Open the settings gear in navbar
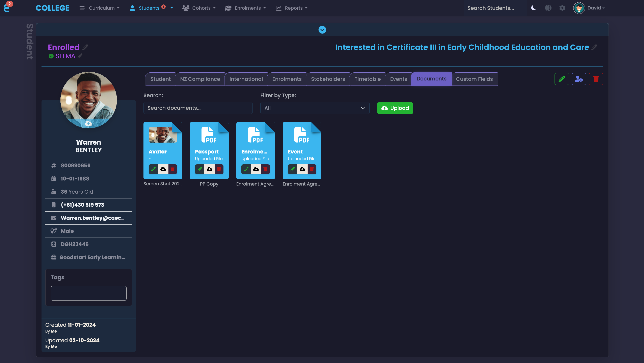The width and height of the screenshot is (644, 363). click(x=562, y=8)
